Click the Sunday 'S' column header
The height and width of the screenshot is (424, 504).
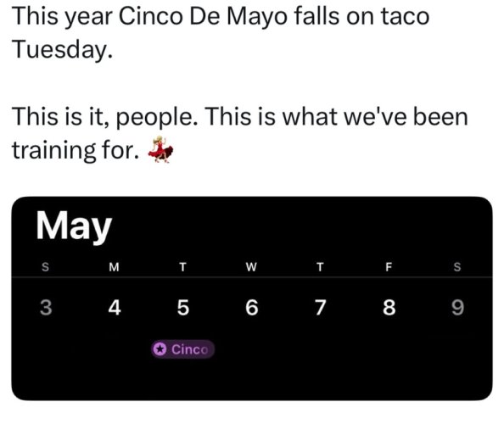[x=46, y=267]
